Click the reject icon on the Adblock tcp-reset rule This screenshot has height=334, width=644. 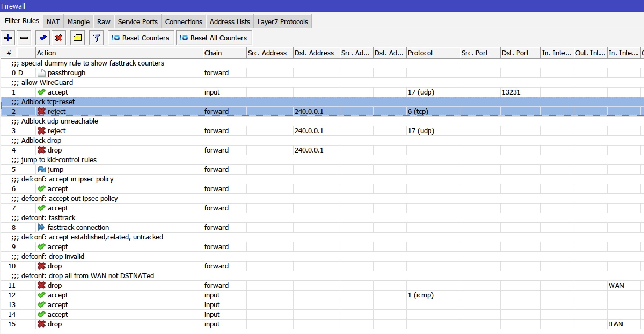[x=41, y=111]
